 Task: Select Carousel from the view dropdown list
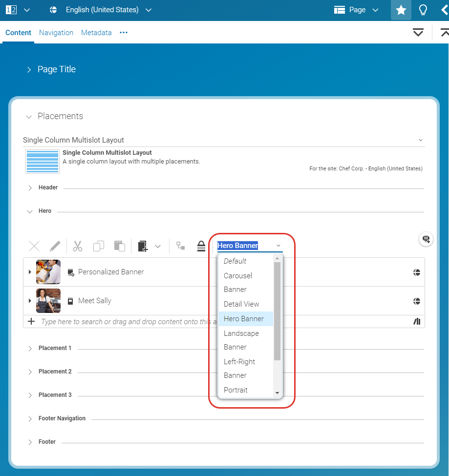tap(237, 275)
